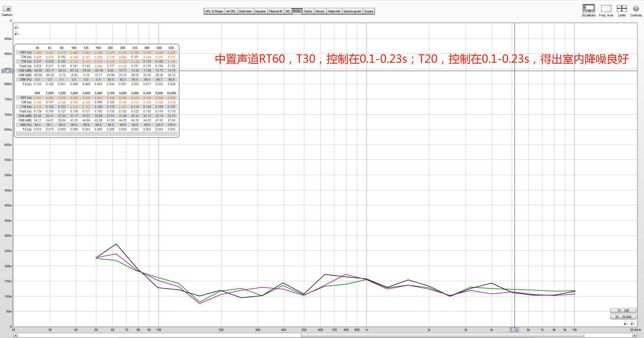This screenshot has width=644, height=338.
Task: Zoom out vertical axis magnifier at top-left
Action: (x=17, y=33)
